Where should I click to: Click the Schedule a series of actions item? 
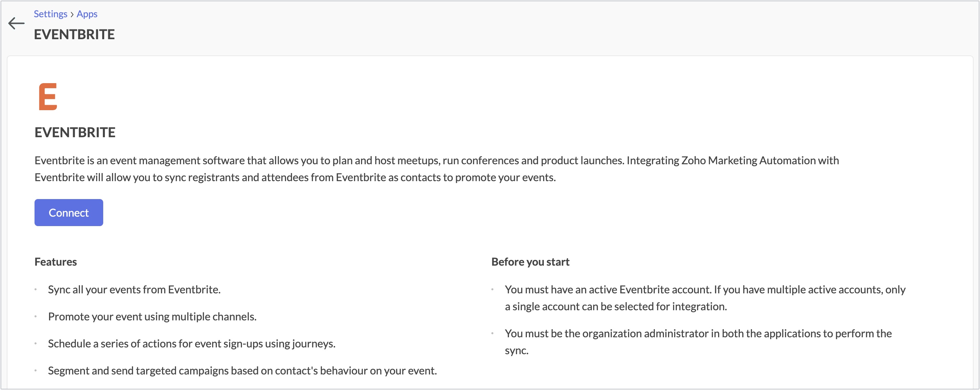(x=192, y=344)
